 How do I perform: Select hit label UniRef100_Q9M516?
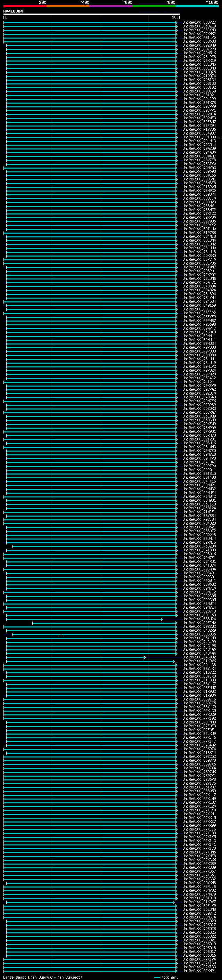tap(199, 53)
